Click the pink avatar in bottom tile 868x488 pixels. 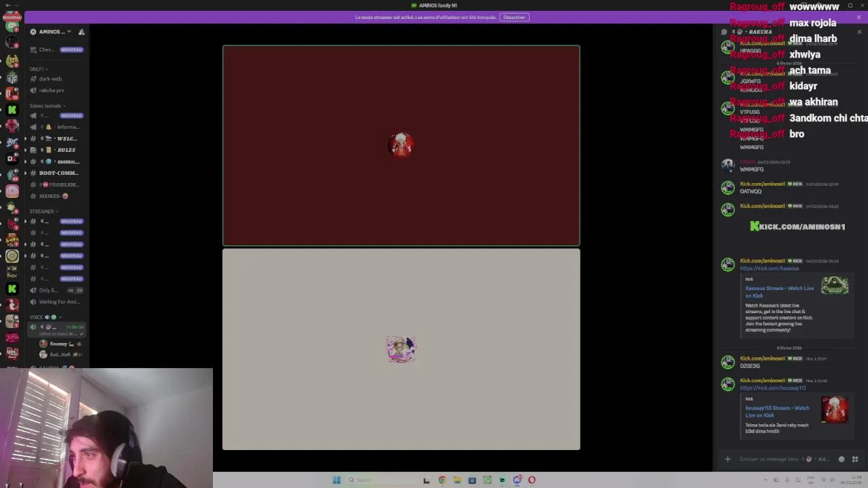[x=401, y=349]
